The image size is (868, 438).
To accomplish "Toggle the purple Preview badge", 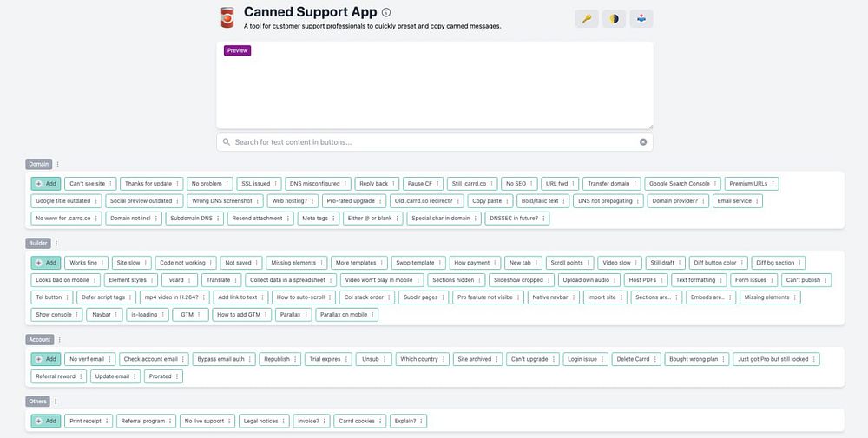I will click(238, 50).
